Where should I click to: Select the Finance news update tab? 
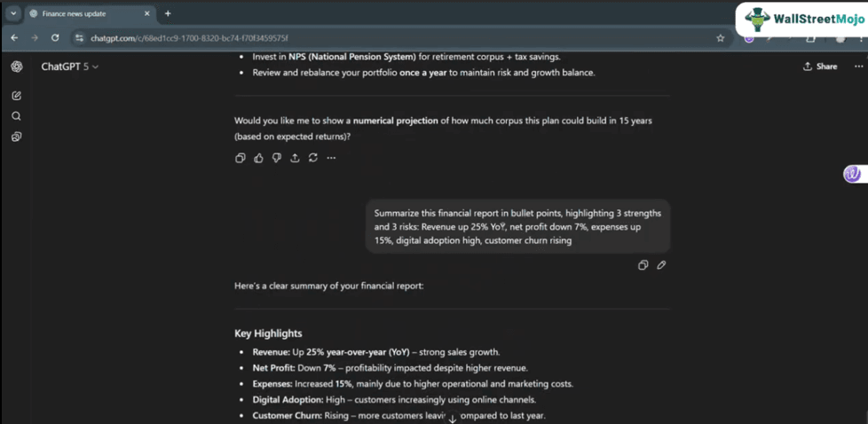tap(84, 13)
